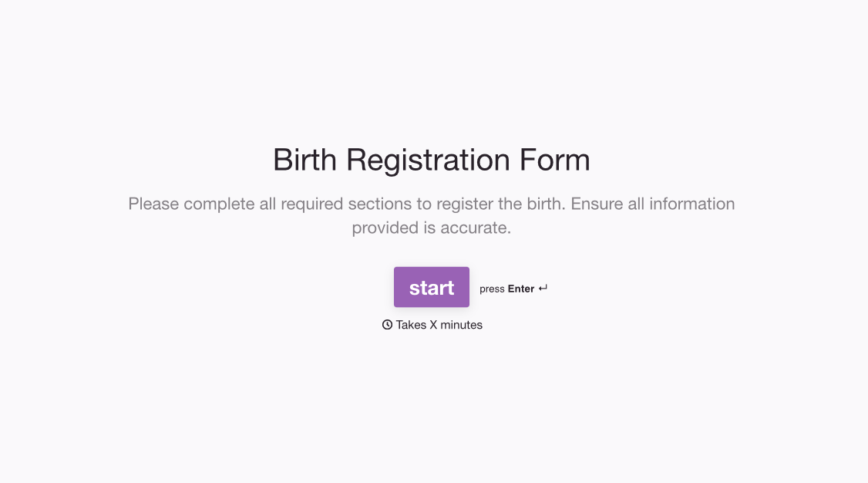Click the 'start' label on the purple button
This screenshot has width=868, height=483.
pyautogui.click(x=432, y=287)
